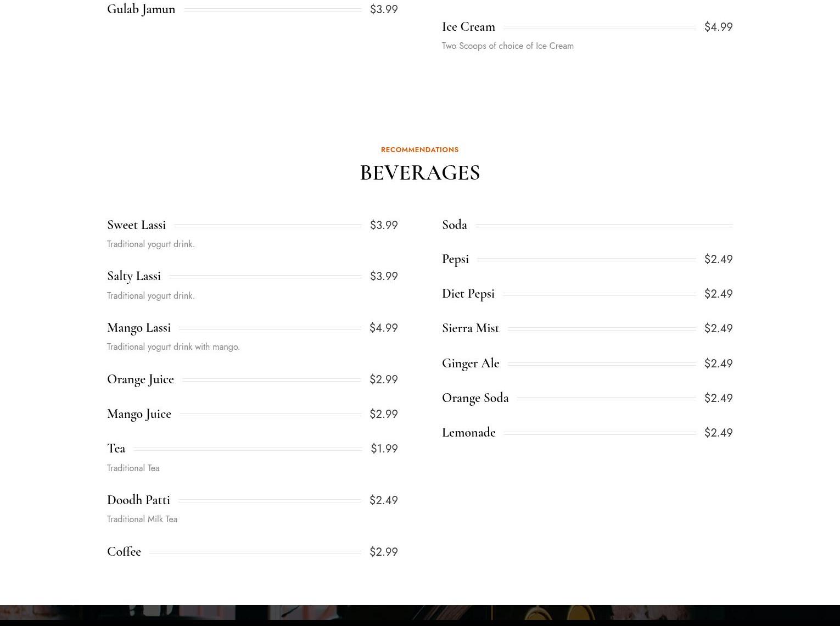
Task: Select the Pepsi item name
Action: click(x=456, y=259)
